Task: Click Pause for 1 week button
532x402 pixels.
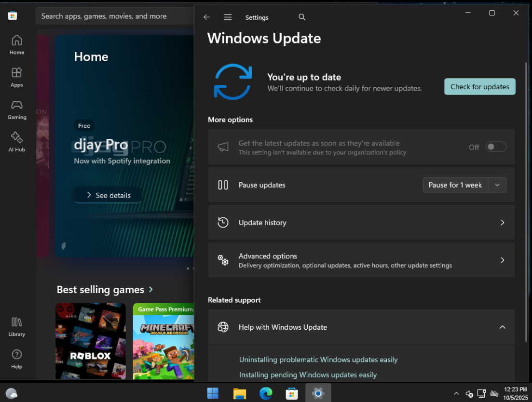Action: (455, 185)
